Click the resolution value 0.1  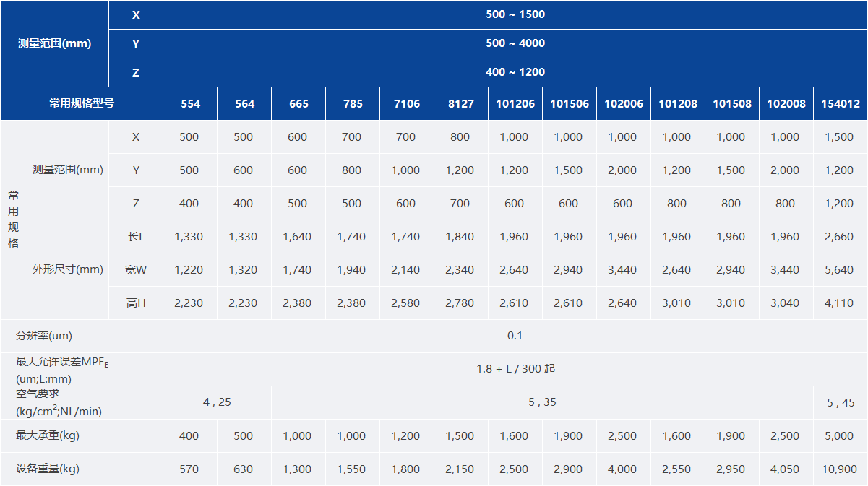tap(515, 336)
